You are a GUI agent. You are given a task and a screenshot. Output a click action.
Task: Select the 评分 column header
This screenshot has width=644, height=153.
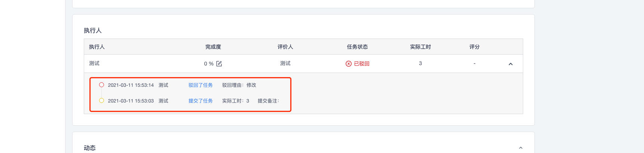(x=475, y=47)
